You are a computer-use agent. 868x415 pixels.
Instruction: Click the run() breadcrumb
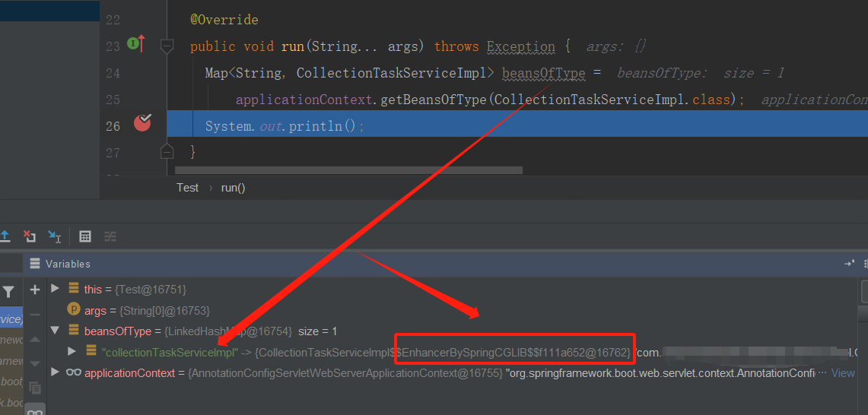233,188
